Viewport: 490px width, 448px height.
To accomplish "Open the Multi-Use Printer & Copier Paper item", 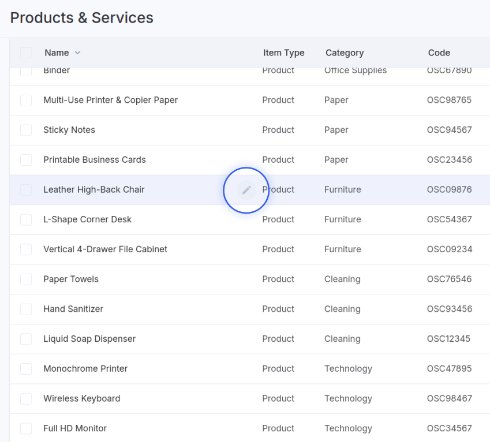I will (x=110, y=100).
